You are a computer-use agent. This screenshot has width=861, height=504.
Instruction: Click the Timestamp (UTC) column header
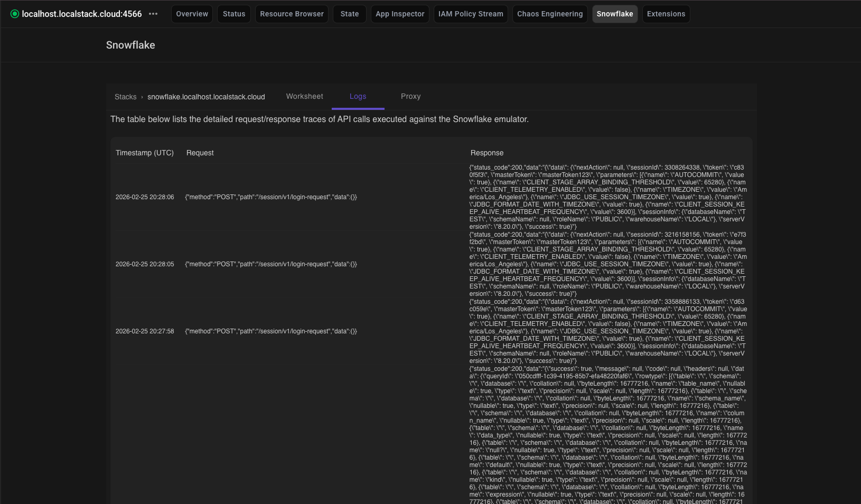[144, 153]
